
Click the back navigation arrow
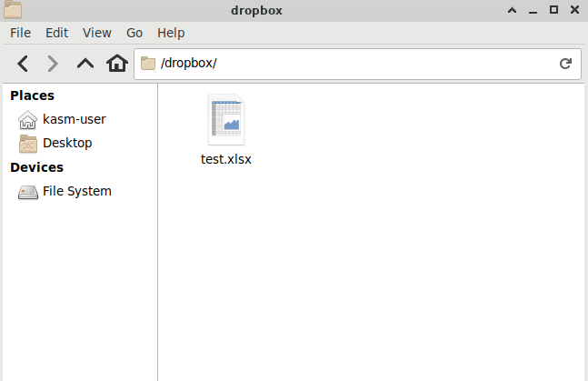pyautogui.click(x=24, y=64)
